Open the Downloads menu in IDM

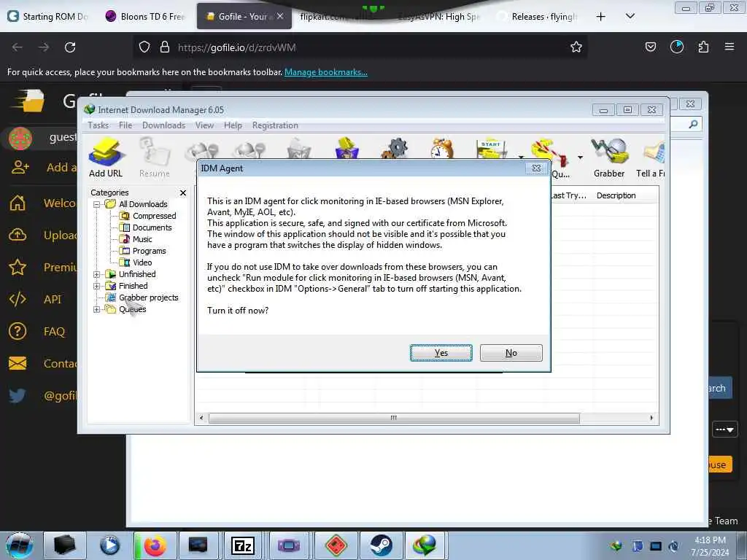pos(163,125)
